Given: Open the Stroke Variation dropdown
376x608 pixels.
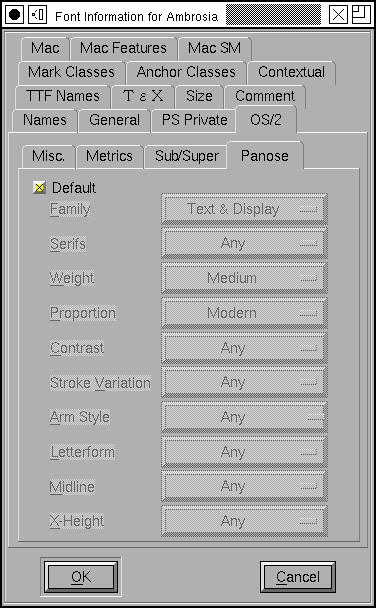Looking at the screenshot, I should pyautogui.click(x=244, y=382).
